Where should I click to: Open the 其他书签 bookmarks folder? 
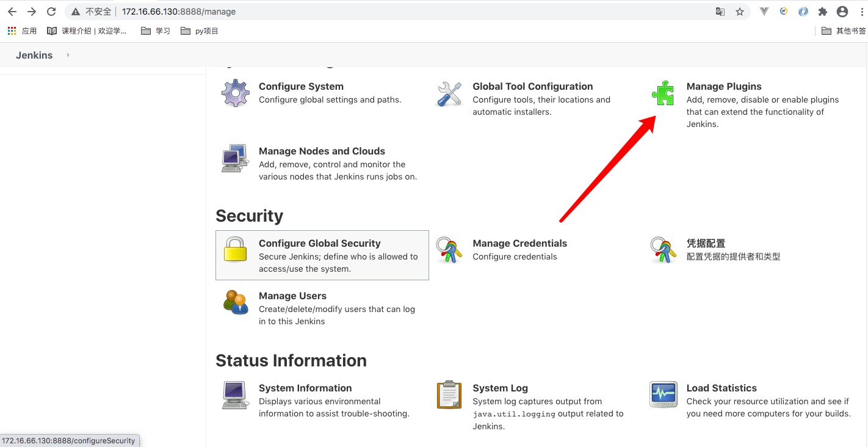click(x=844, y=31)
